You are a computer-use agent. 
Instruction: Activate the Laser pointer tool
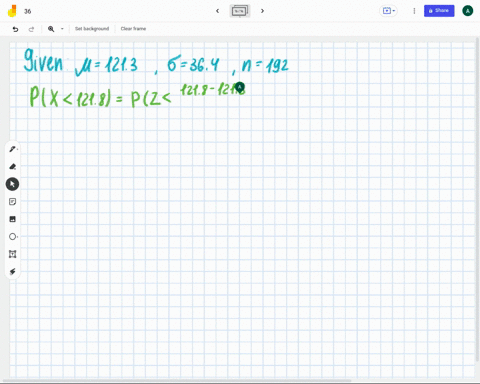13,272
